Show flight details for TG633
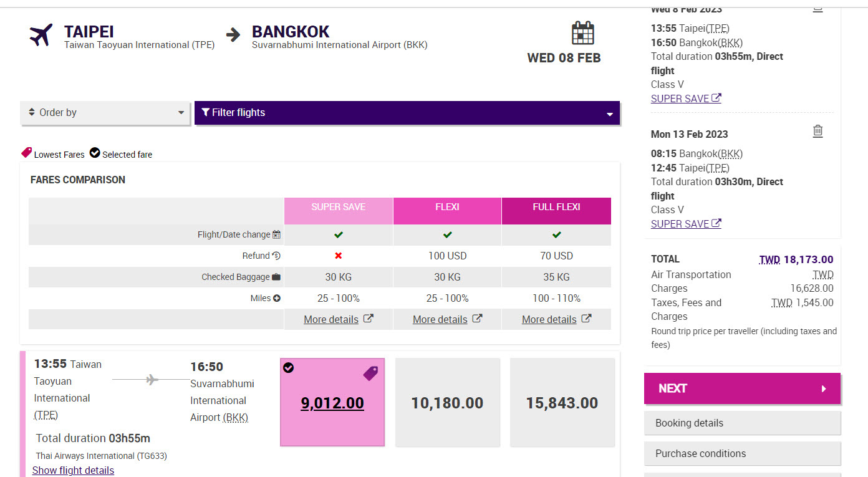The width and height of the screenshot is (868, 477). click(x=73, y=470)
